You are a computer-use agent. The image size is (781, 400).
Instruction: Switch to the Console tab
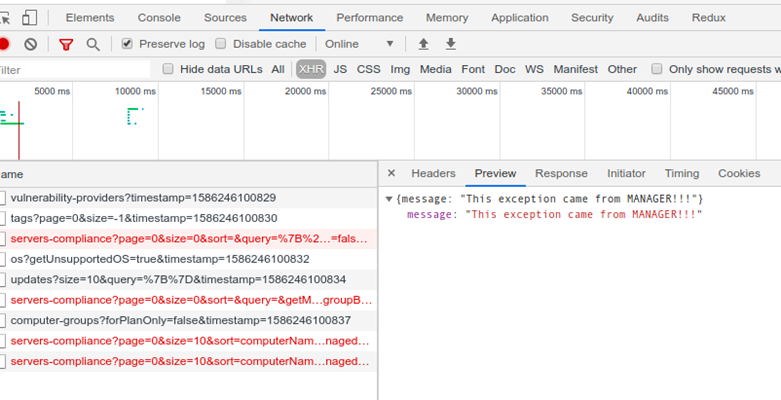point(159,18)
